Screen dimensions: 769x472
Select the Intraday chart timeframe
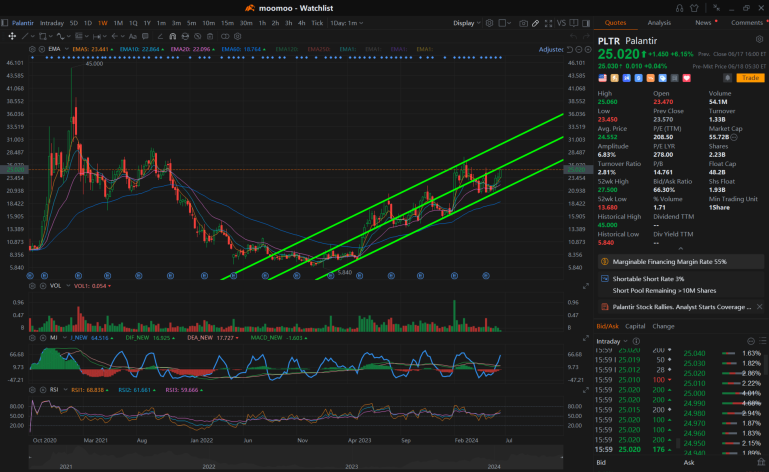[51, 23]
